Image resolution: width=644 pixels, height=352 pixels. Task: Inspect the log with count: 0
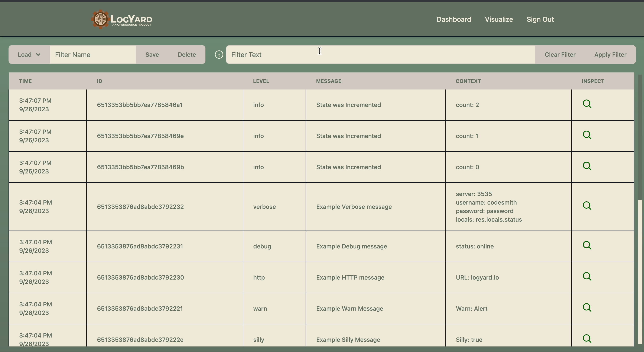coord(587,166)
